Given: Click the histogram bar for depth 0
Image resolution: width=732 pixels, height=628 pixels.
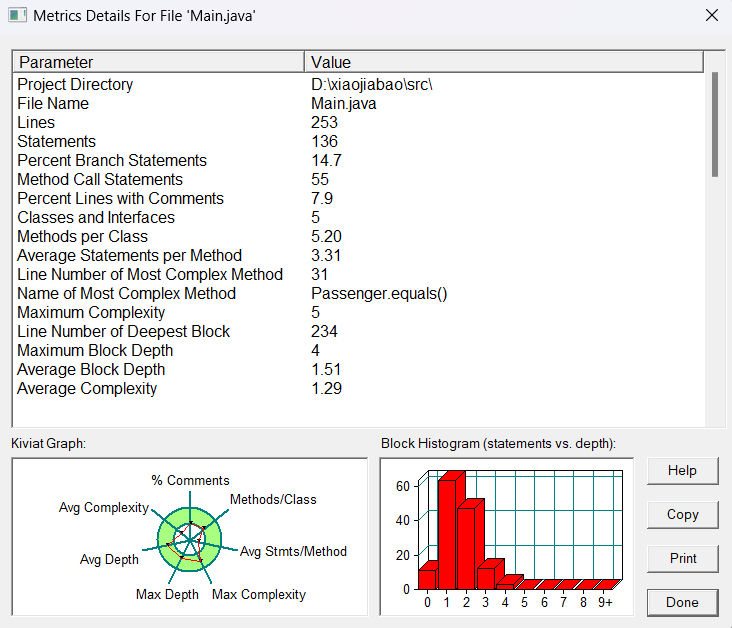Looking at the screenshot, I should (x=427, y=579).
